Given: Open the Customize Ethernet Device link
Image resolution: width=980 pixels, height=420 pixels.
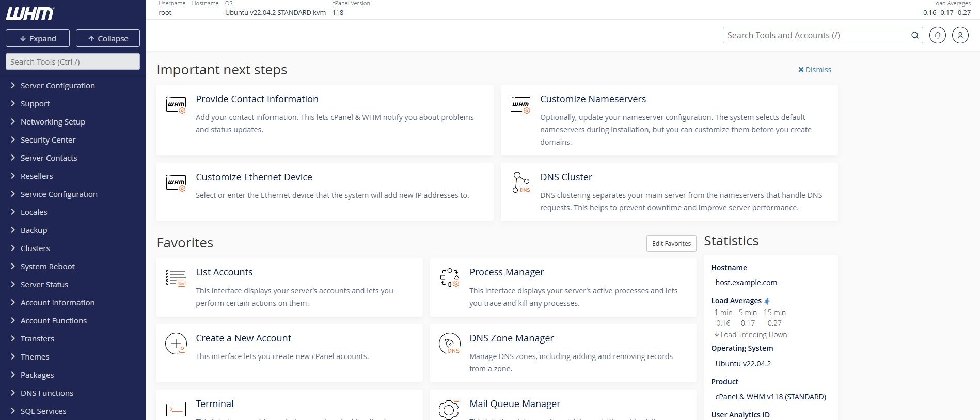Looking at the screenshot, I should [x=254, y=177].
